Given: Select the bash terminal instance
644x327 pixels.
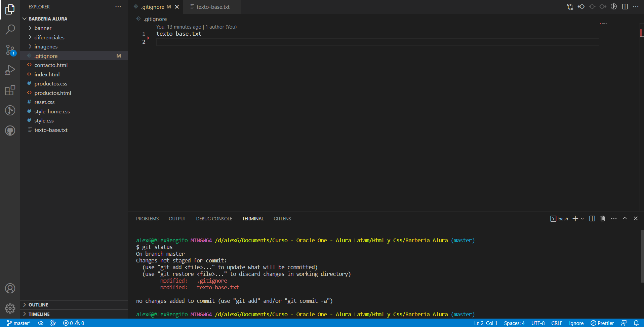Looking at the screenshot, I should (559, 219).
